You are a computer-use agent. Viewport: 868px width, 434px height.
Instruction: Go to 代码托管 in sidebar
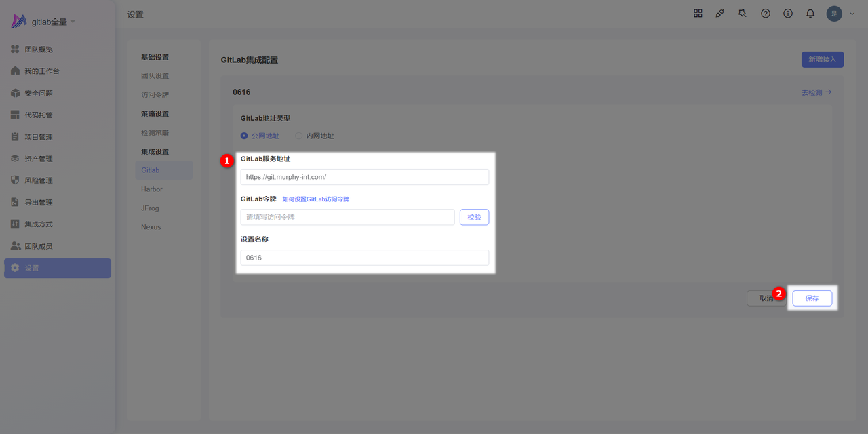coord(39,115)
